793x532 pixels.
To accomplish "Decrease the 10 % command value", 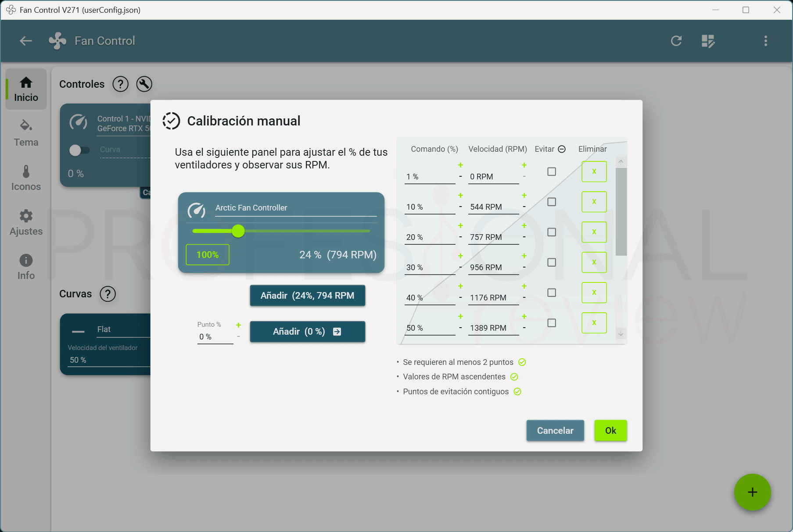I will point(460,207).
